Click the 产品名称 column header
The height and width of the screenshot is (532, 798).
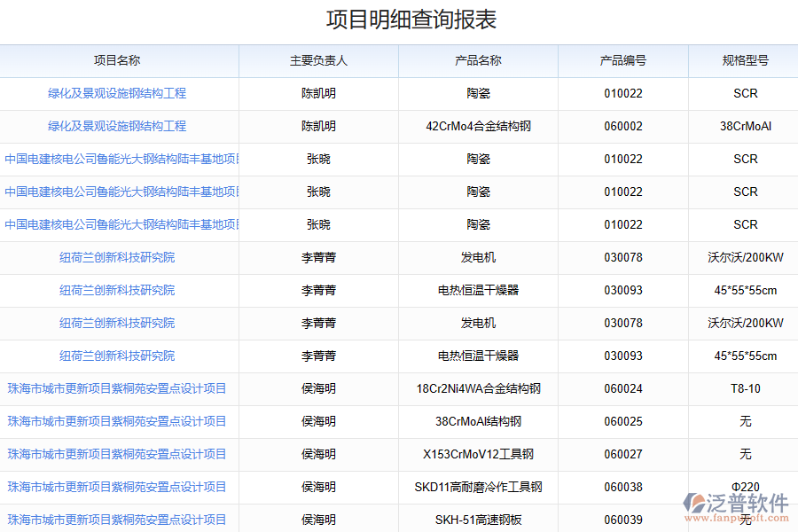click(x=478, y=61)
